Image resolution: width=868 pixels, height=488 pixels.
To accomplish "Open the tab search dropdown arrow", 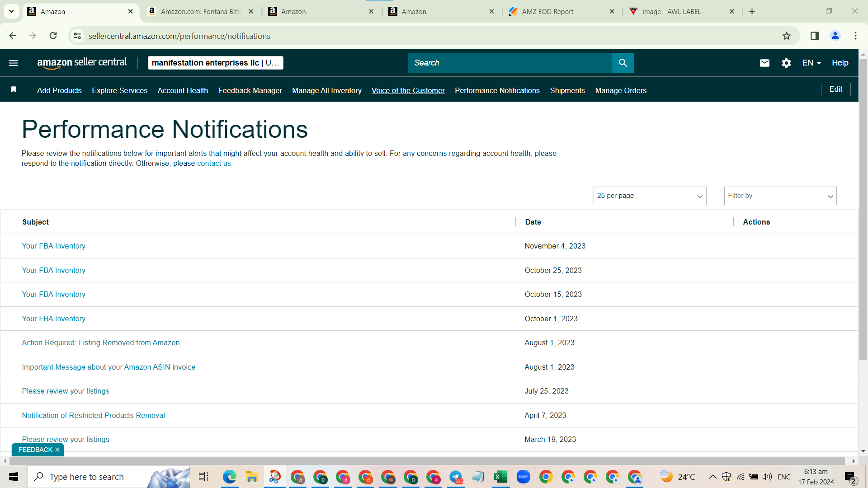I will point(12,12).
